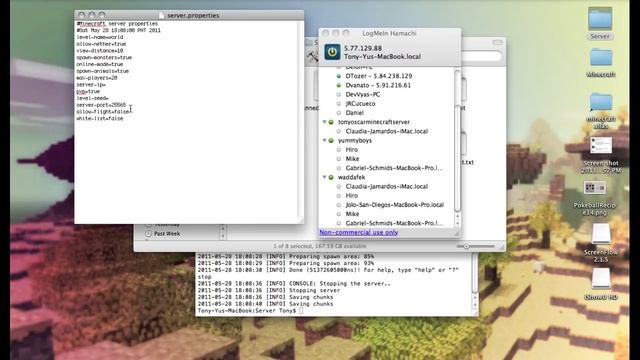Click the Terminal prompt line
Viewport: 640px width, 360px height.
point(250,311)
